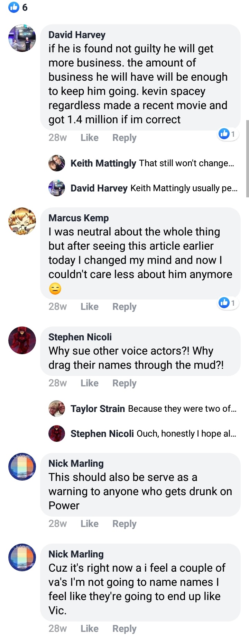Open Stephen Nicoli's profile avatar
Viewport: 249px width, 644px height.
(22, 340)
